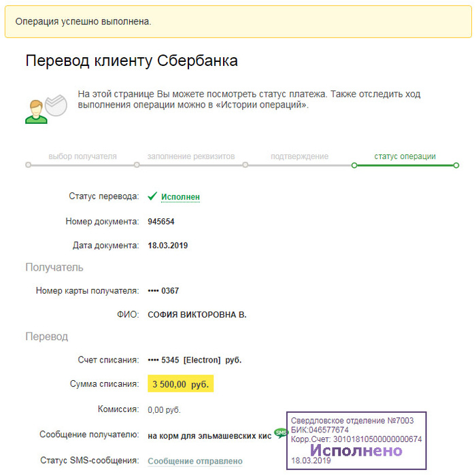
Task: Select the green "статус операции" step label
Action: (405, 156)
